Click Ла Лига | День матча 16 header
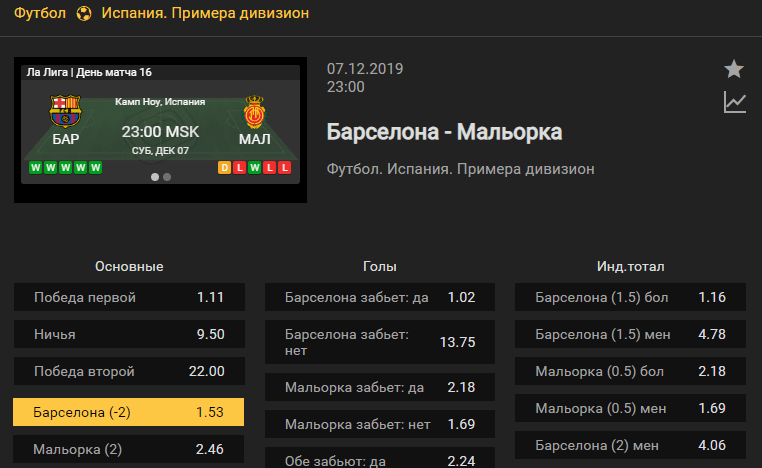Screen dimensions: 762x468 click(89, 72)
